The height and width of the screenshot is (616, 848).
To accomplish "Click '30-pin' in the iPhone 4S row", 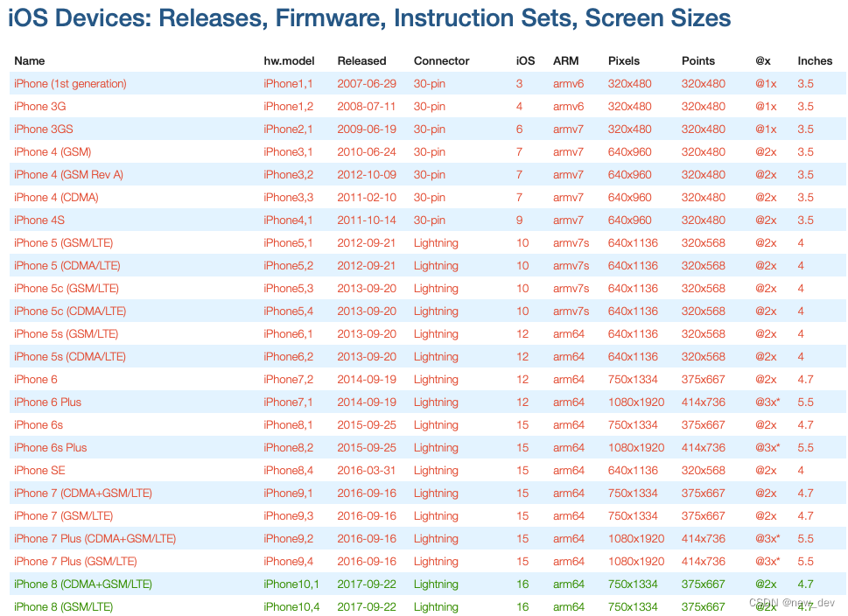I will click(x=430, y=220).
